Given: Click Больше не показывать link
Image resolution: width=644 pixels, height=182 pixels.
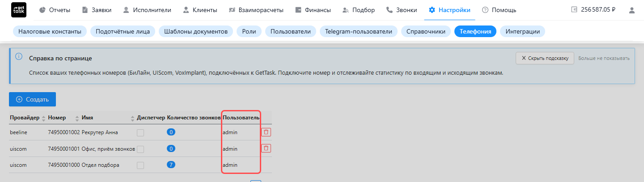Looking at the screenshot, I should point(604,58).
